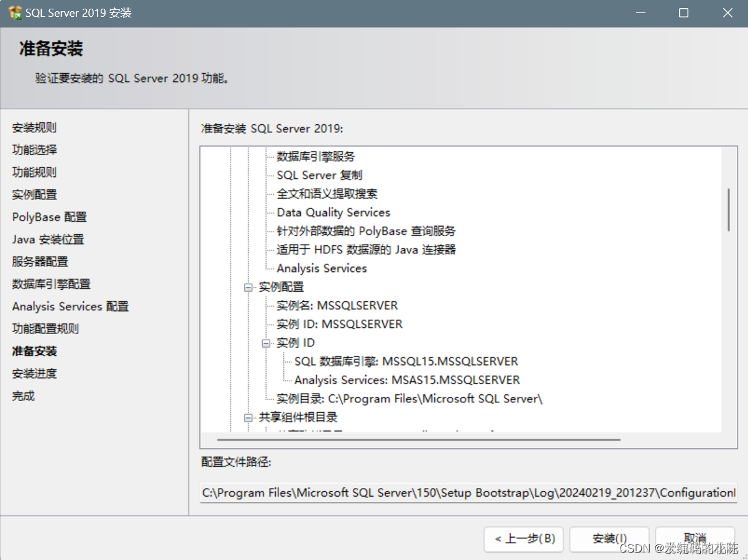Open the 实例配置 step in sidebar

[x=34, y=195]
